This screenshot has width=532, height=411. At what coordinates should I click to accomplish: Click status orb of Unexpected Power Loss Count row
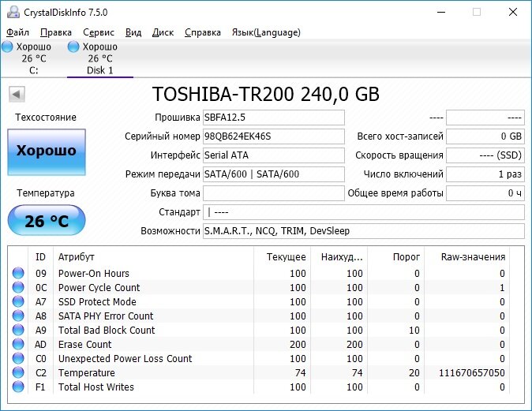coord(18,358)
